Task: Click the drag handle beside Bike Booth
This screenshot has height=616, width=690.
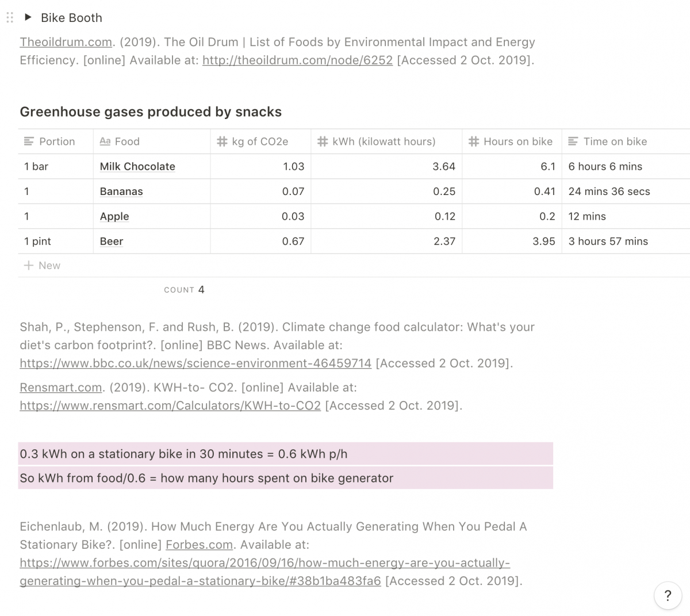Action: tap(9, 18)
